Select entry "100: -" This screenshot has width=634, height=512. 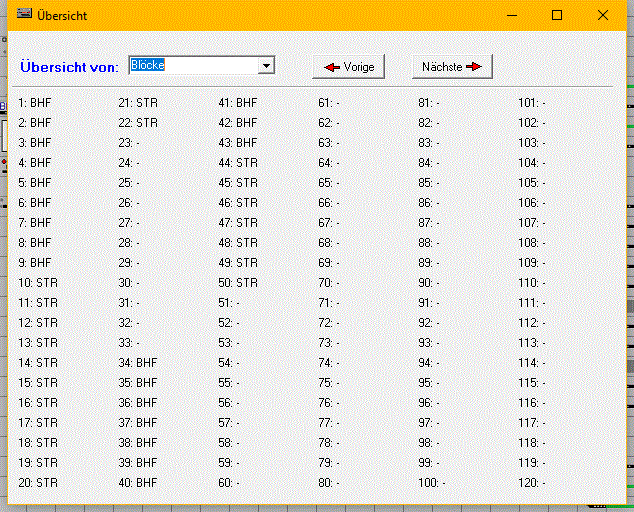pos(432,483)
